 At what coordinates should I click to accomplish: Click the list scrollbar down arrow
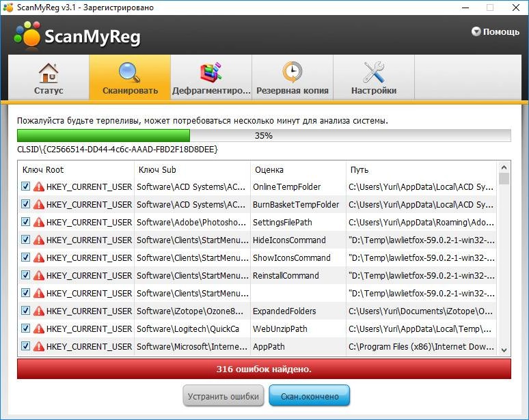pyautogui.click(x=504, y=350)
